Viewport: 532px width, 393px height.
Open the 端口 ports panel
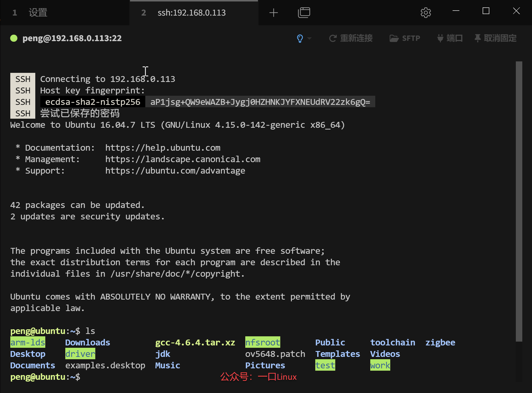click(x=450, y=38)
